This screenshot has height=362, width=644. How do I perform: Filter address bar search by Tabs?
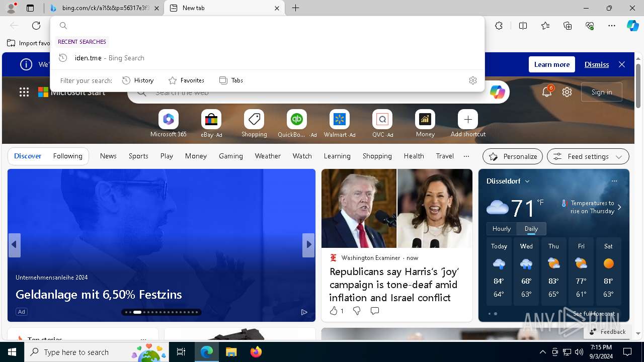pyautogui.click(x=231, y=80)
